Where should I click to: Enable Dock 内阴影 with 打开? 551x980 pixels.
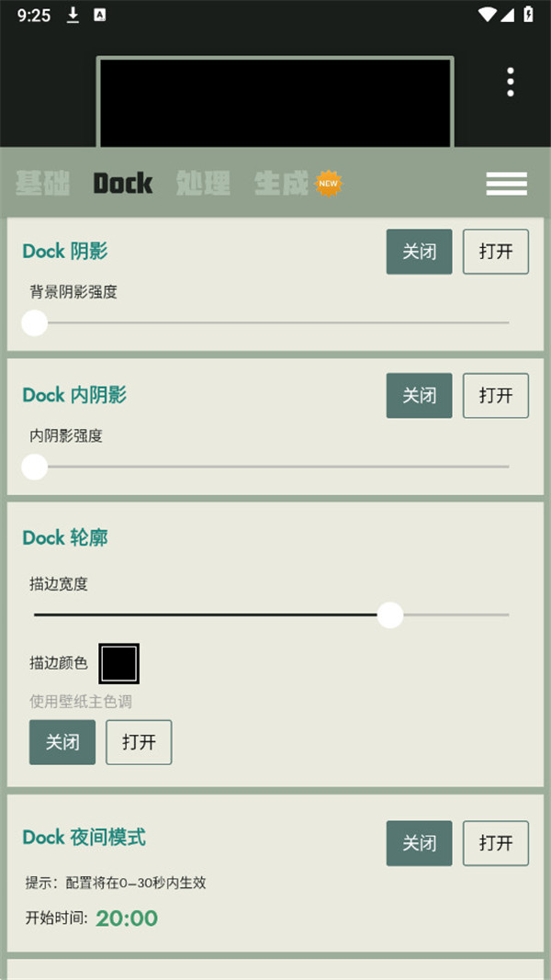tap(495, 396)
